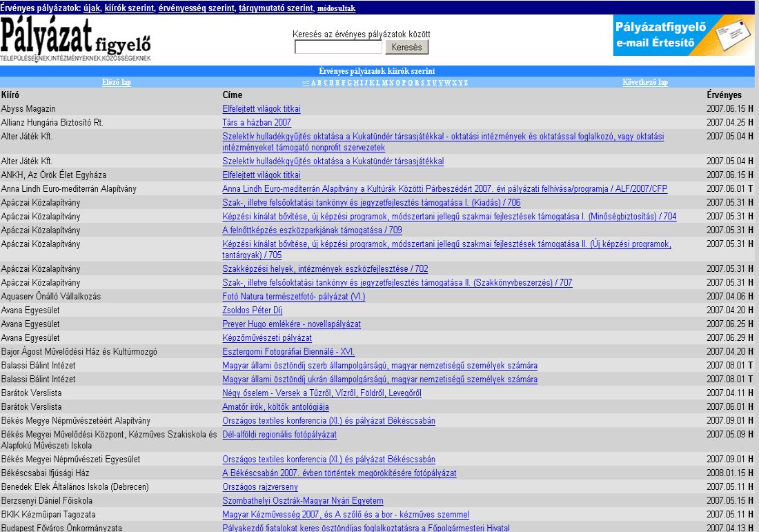Select the date 2008.01.15 H

[x=729, y=473]
